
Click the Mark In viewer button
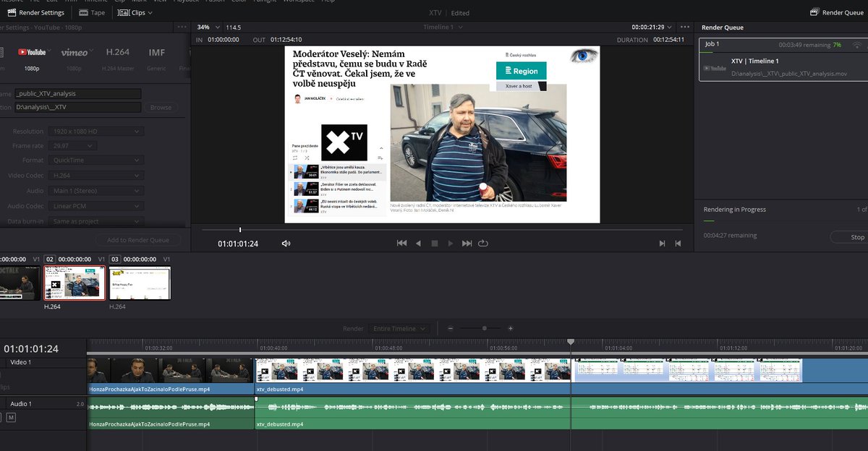tap(662, 244)
